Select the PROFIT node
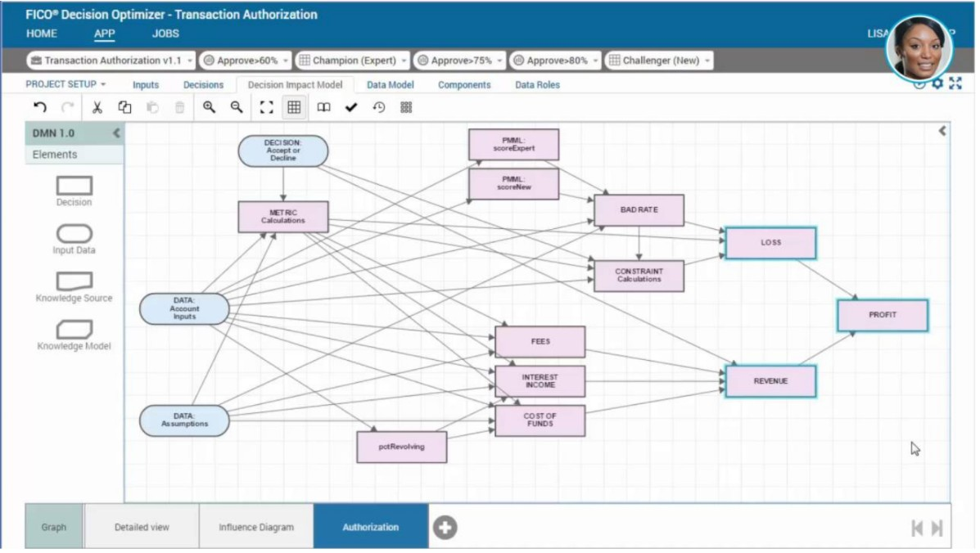This screenshot has height=553, width=980. 883,315
